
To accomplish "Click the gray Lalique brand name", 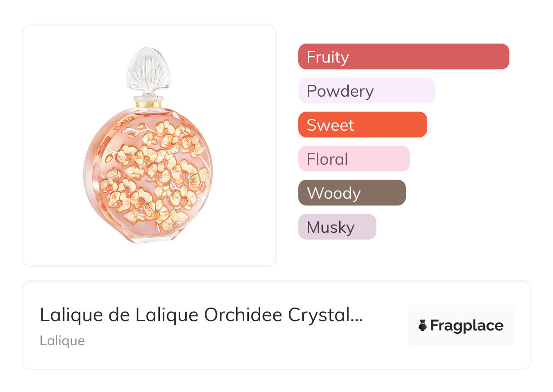I will 62,341.
